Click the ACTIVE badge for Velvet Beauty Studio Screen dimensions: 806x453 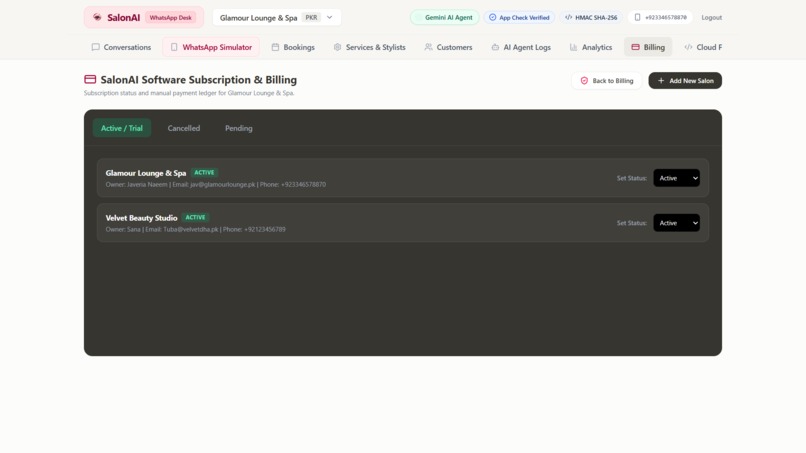click(x=195, y=218)
